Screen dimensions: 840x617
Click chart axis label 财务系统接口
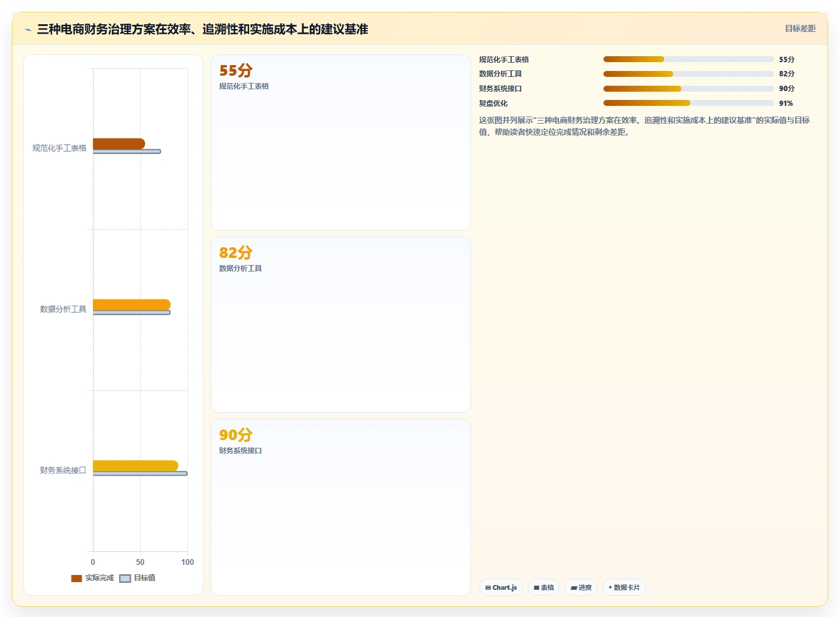[63, 470]
